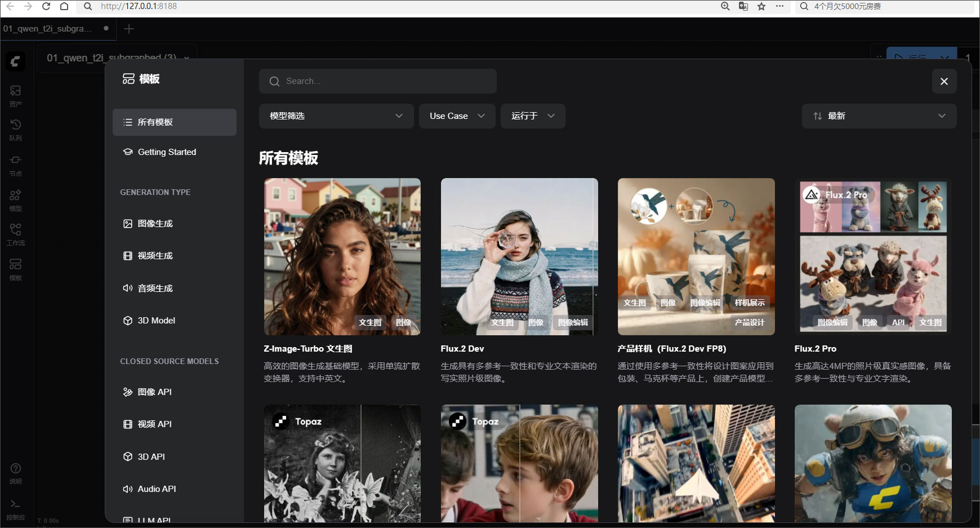The width and height of the screenshot is (980, 528).
Task: Click the template Search field
Action: [378, 81]
